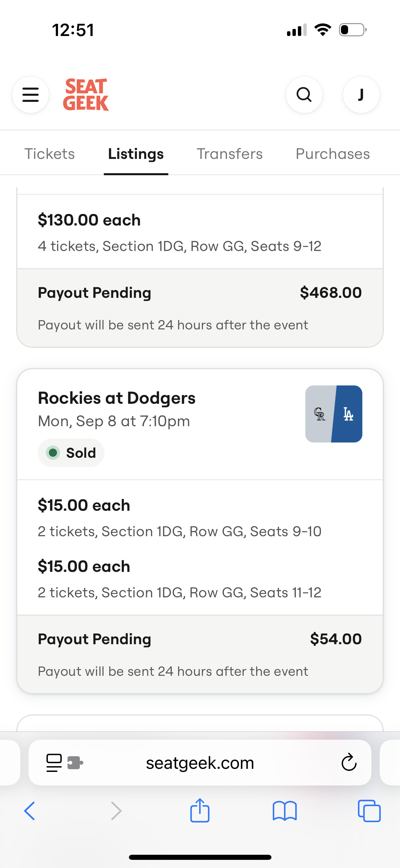Tap the SeatGeek logo

86,95
